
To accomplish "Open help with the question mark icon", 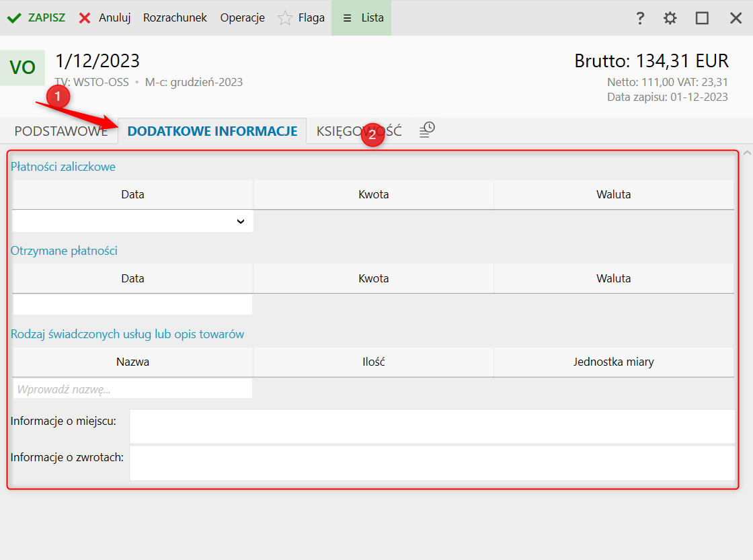I will [x=640, y=18].
